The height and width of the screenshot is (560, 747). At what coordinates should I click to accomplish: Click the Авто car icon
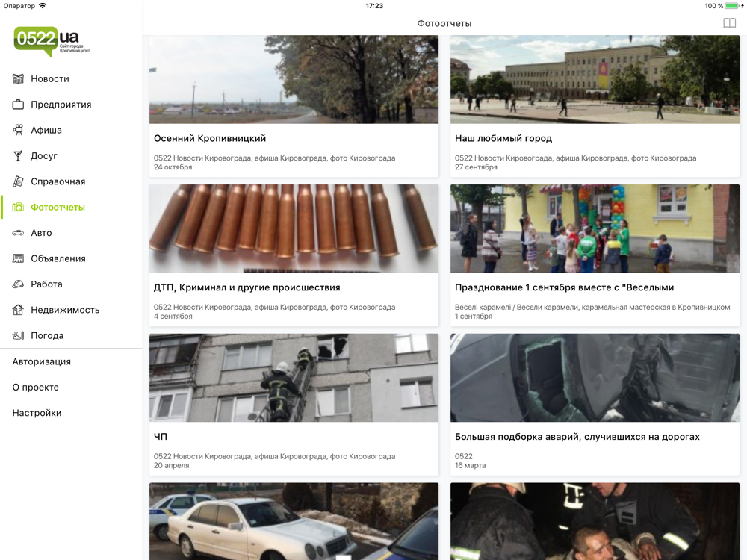click(x=18, y=233)
